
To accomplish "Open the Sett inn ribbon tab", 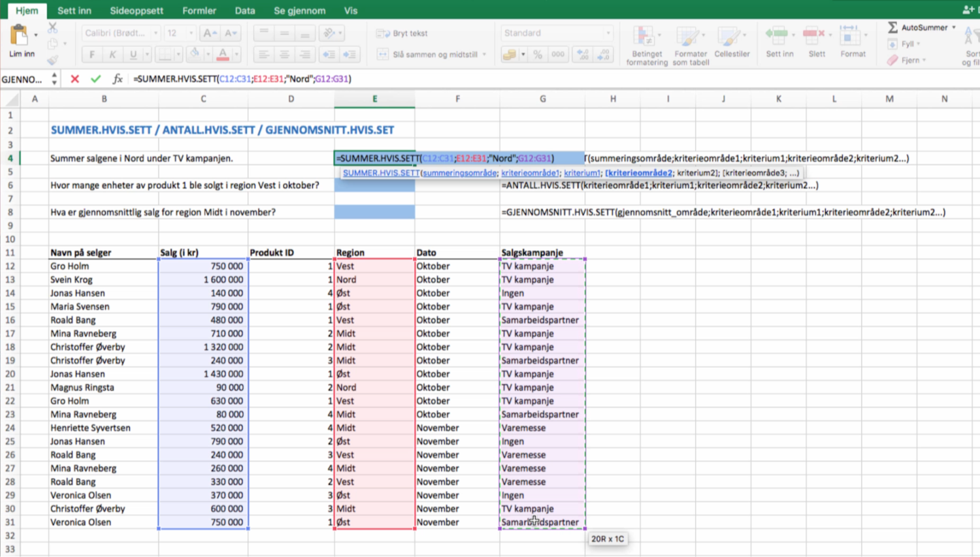I will click(x=74, y=10).
